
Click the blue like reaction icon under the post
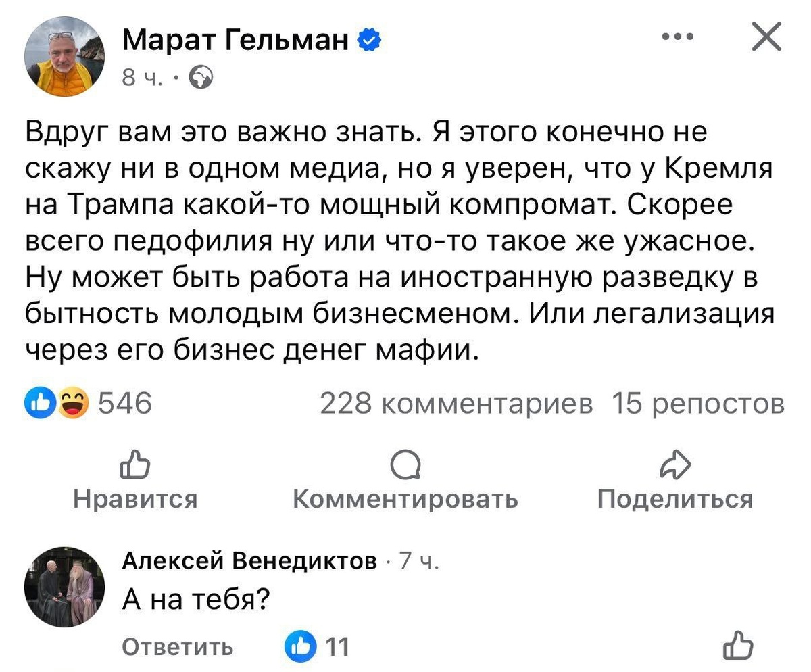pyautogui.click(x=38, y=404)
